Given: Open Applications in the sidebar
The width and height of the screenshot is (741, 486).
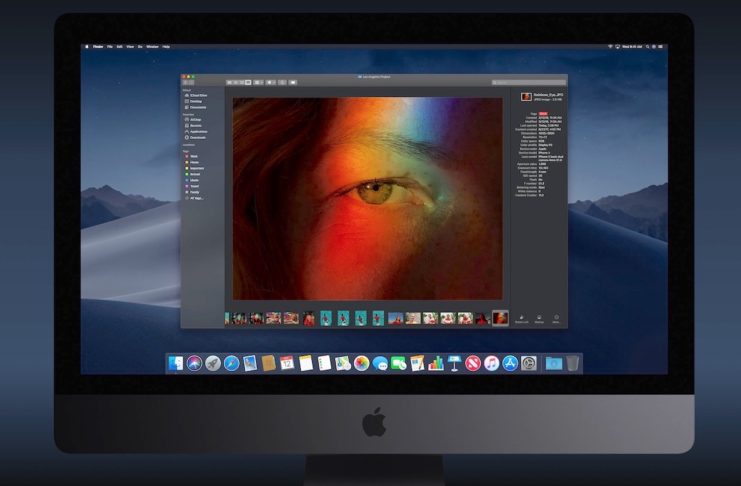Looking at the screenshot, I should [x=196, y=131].
